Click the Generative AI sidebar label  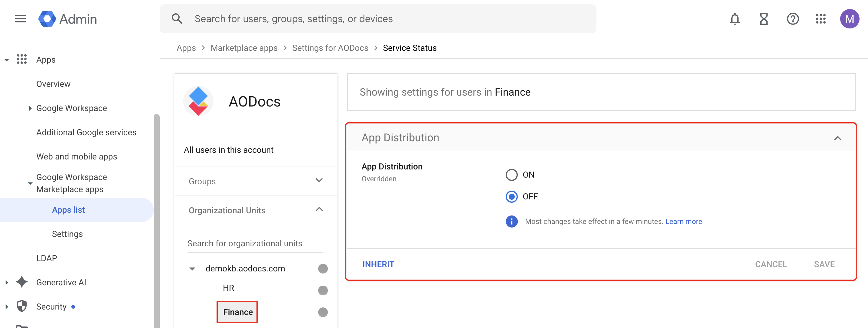(x=61, y=282)
